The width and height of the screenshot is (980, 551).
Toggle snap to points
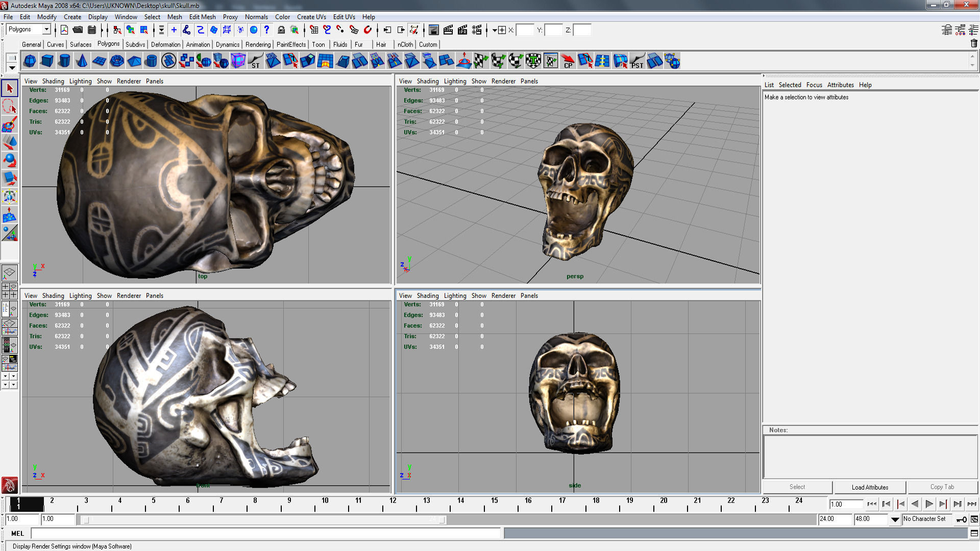[340, 30]
